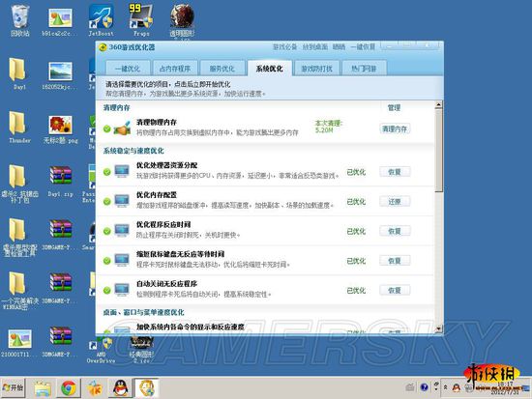532x399 pixels.
Task: Open the WINRAR solution folder on desktop
Action: pos(19,291)
